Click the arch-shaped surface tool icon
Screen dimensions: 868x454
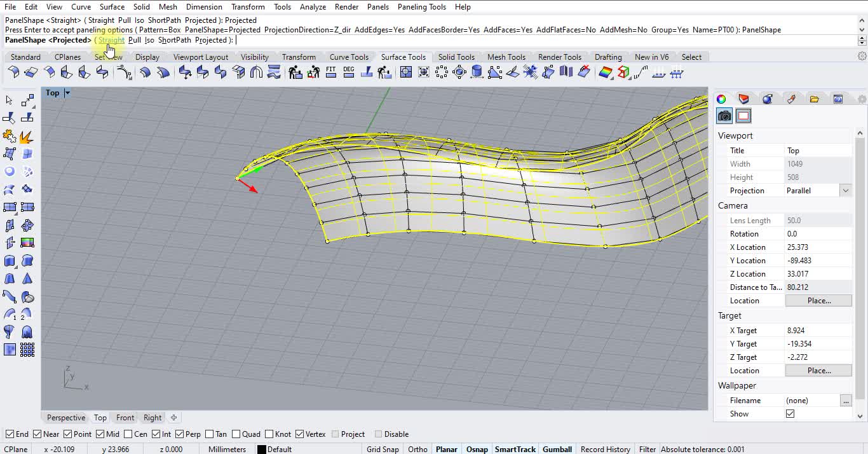[256, 72]
